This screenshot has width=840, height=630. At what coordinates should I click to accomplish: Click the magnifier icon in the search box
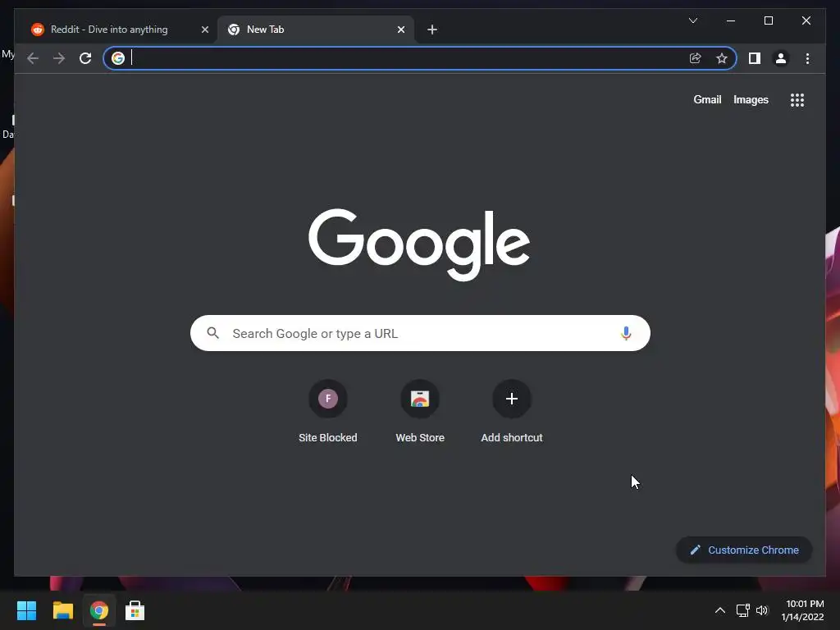pyautogui.click(x=212, y=333)
